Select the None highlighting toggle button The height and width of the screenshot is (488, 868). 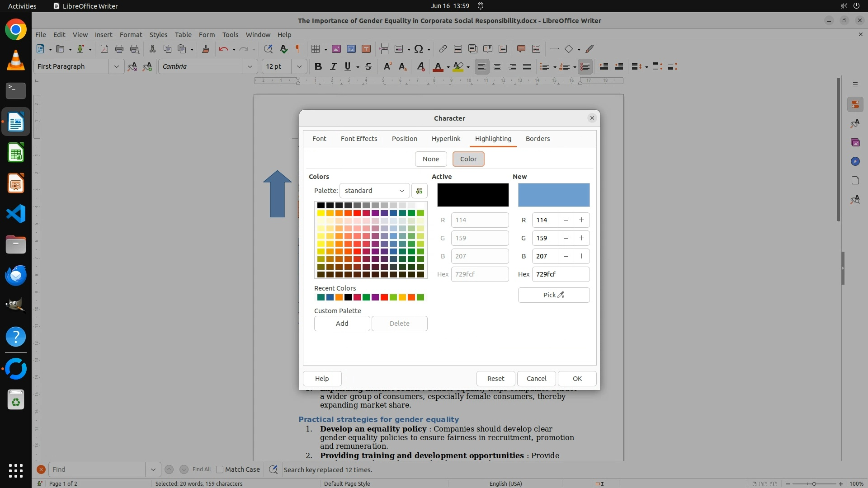(x=430, y=159)
